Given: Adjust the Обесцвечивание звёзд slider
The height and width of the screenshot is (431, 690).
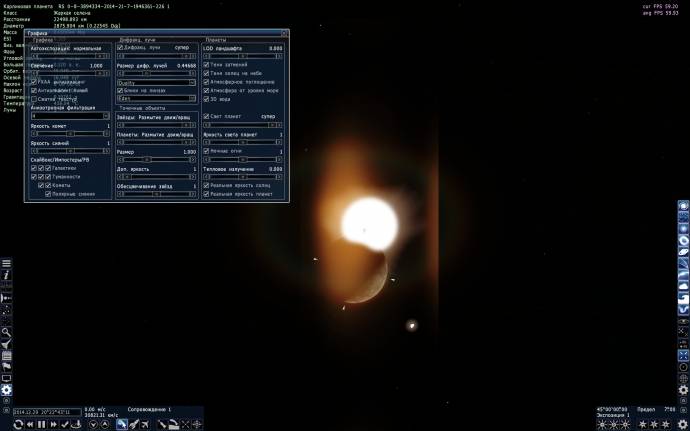Looking at the screenshot, I should (x=156, y=194).
